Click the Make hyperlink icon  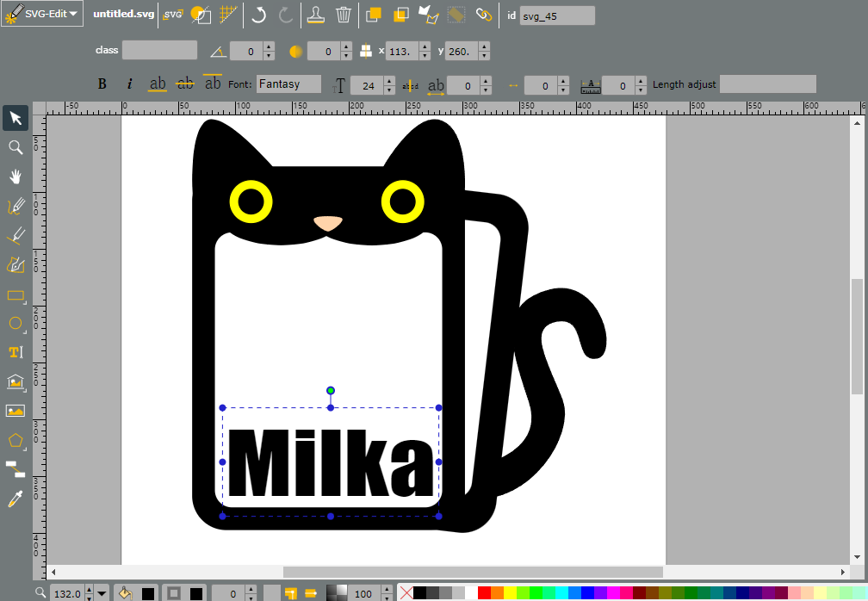484,15
